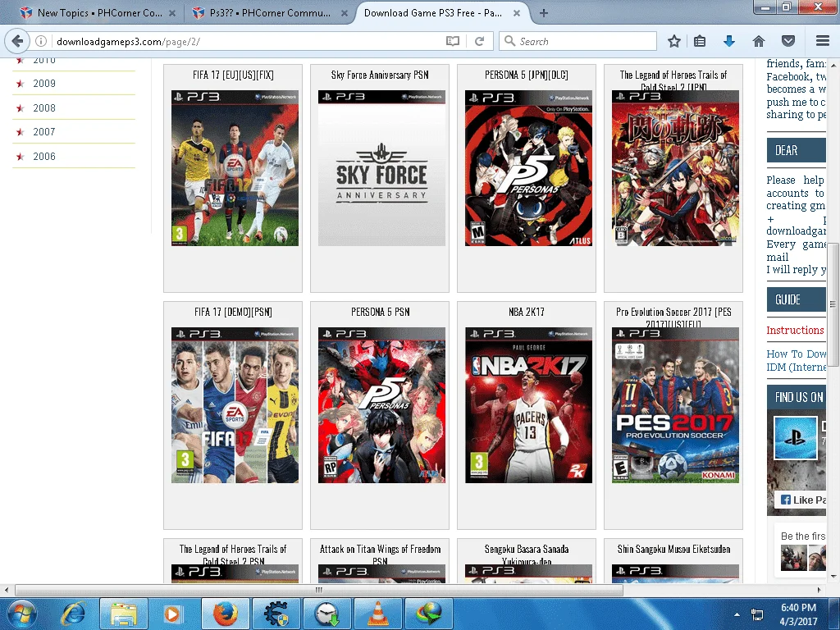Click the URL address field
Image resolution: width=840 pixels, height=630 pixels.
pos(246,41)
